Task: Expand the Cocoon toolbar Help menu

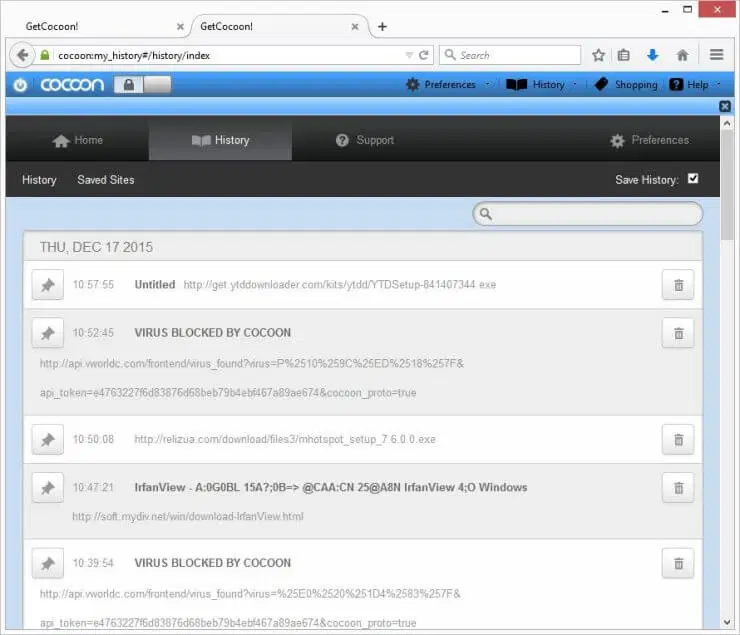Action: 695,84
